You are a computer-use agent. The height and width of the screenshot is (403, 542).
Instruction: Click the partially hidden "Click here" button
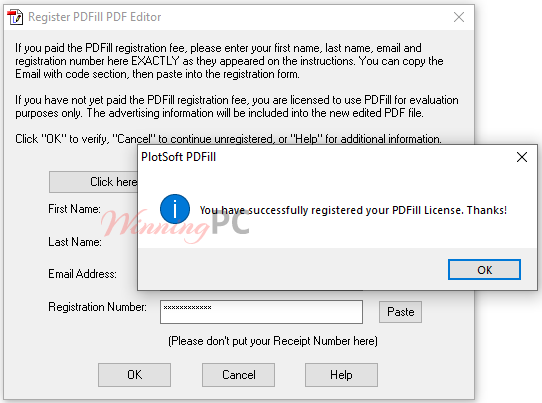pos(93,182)
